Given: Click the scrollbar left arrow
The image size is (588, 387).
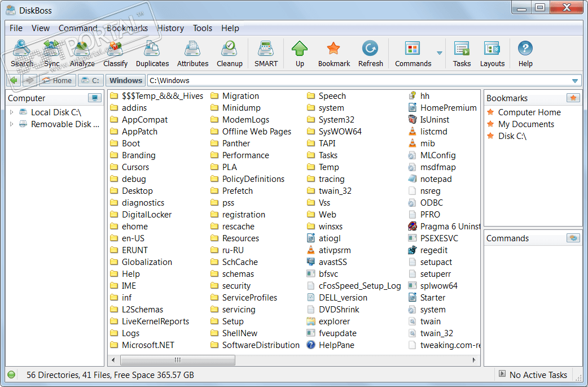Looking at the screenshot, I should point(113,360).
